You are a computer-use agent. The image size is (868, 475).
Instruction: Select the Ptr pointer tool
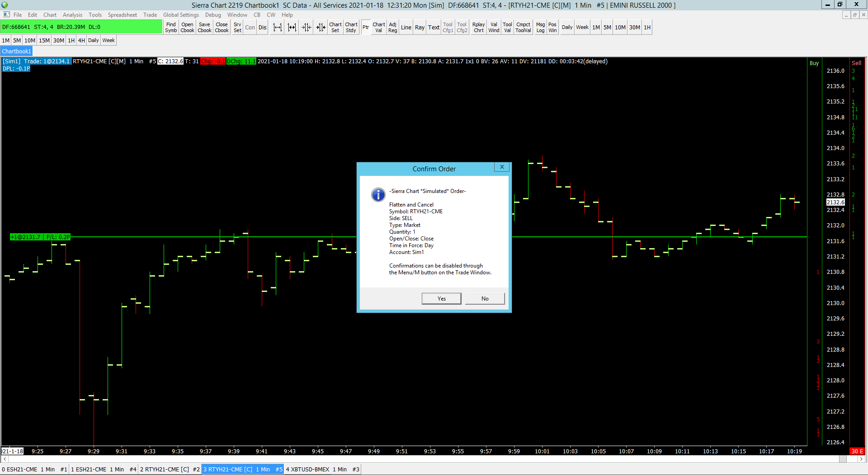click(366, 27)
